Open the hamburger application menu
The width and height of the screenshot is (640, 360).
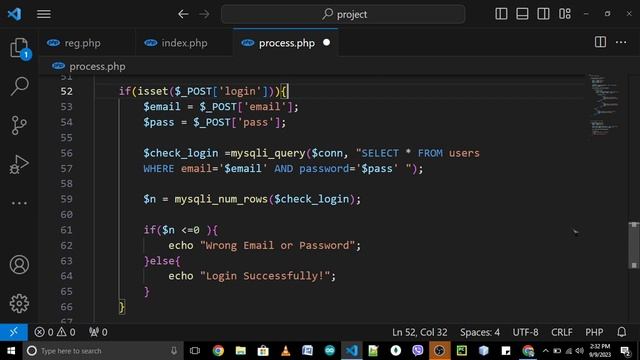click(x=44, y=14)
